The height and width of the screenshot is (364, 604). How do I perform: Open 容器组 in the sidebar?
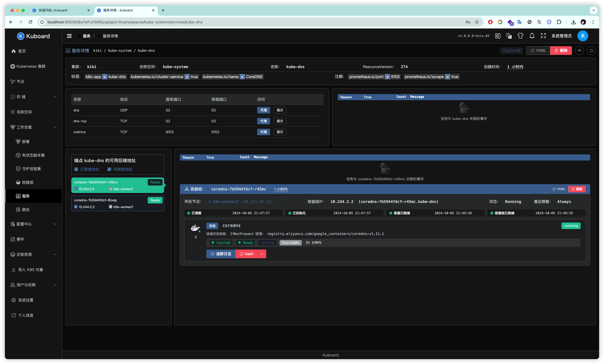point(27,182)
